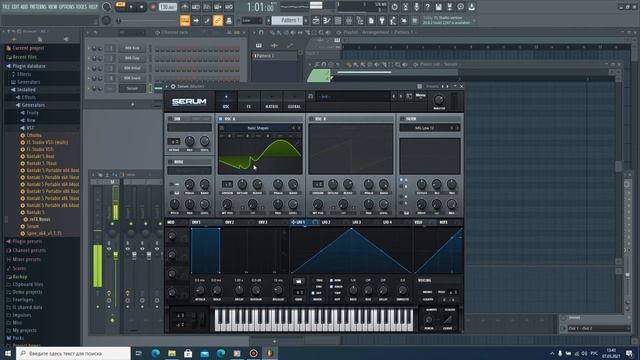Open the FILE menu in FL Studio
Image resolution: width=640 pixels, height=360 pixels.
6,7
